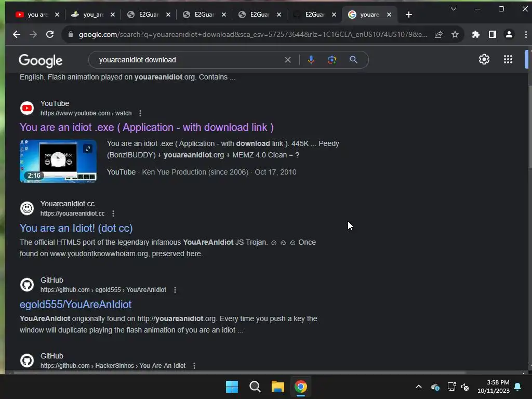532x399 pixels.
Task: Switch to the 'you_are' second tab
Action: [x=87, y=15]
